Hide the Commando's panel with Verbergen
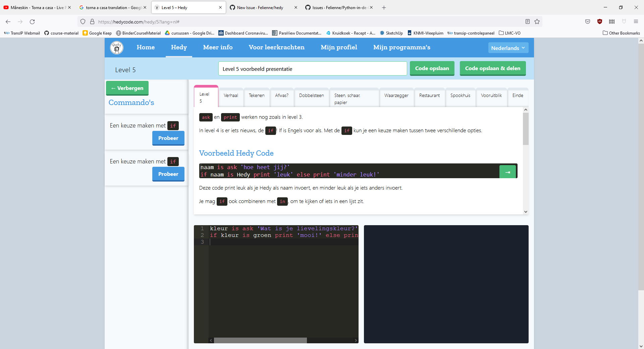This screenshot has height=349, width=644. point(127,88)
